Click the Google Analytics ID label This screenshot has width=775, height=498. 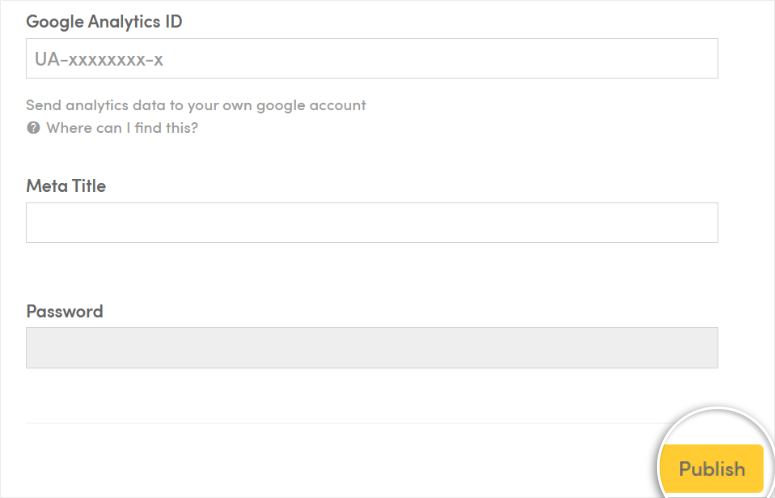[104, 21]
